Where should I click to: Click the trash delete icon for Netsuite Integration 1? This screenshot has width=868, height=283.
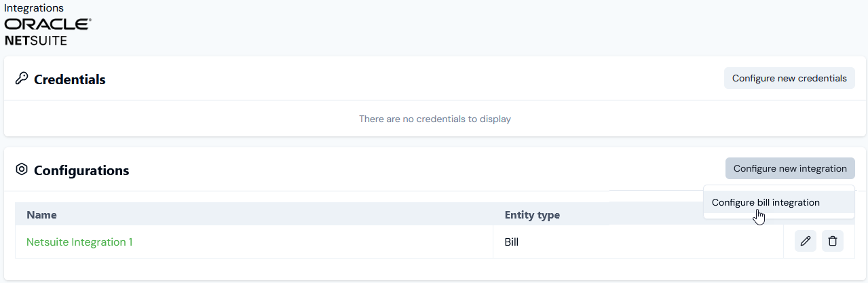click(x=833, y=242)
